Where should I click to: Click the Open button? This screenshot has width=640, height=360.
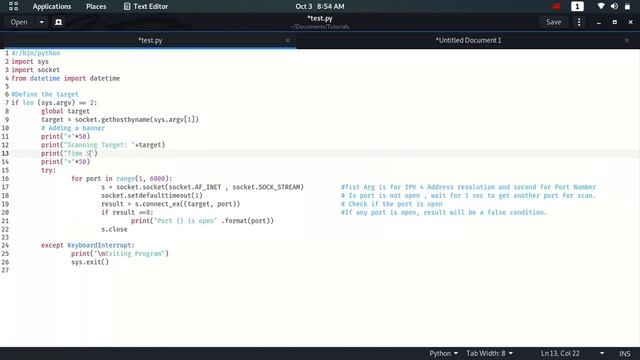(x=19, y=22)
